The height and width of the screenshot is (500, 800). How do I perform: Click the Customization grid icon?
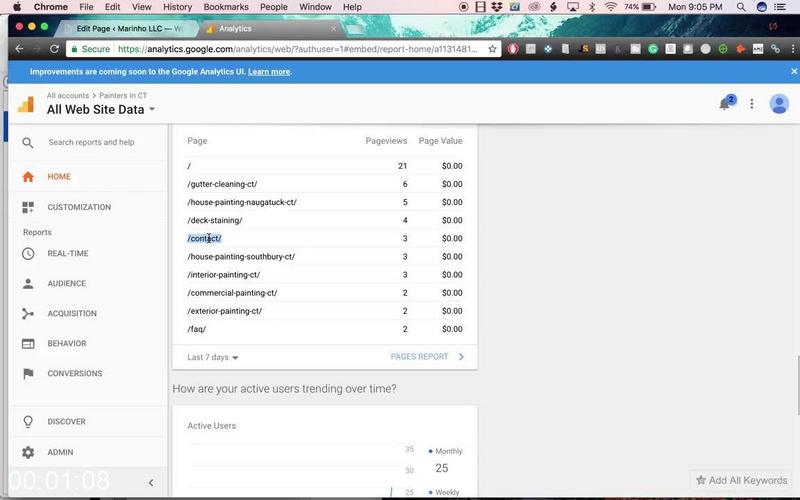pos(28,207)
